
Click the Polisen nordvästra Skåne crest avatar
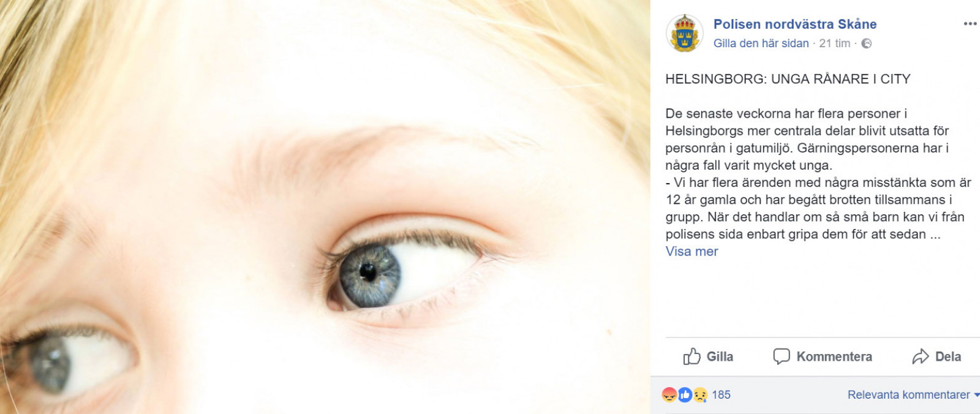pos(685,33)
